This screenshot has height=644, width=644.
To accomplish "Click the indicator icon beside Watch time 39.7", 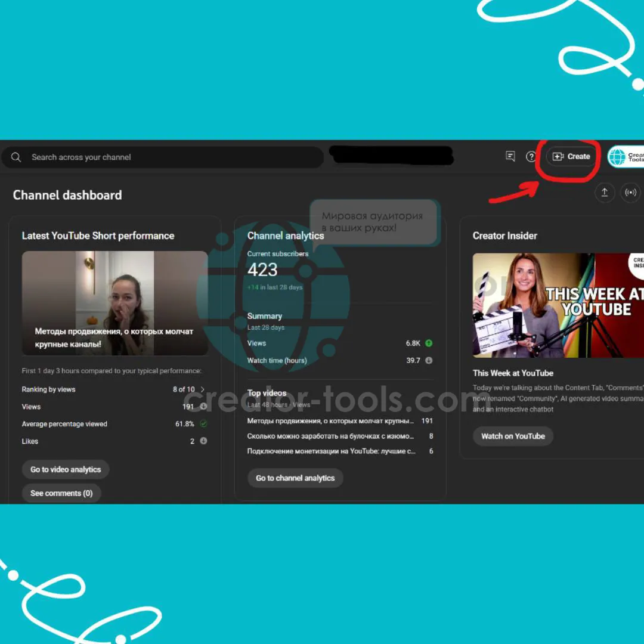I will 429,361.
